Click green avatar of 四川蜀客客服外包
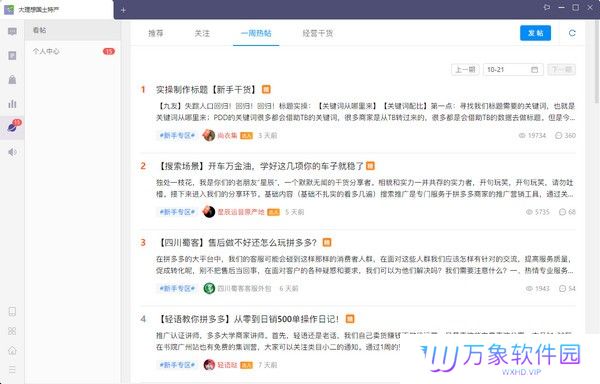This screenshot has width=600, height=384. point(209,288)
